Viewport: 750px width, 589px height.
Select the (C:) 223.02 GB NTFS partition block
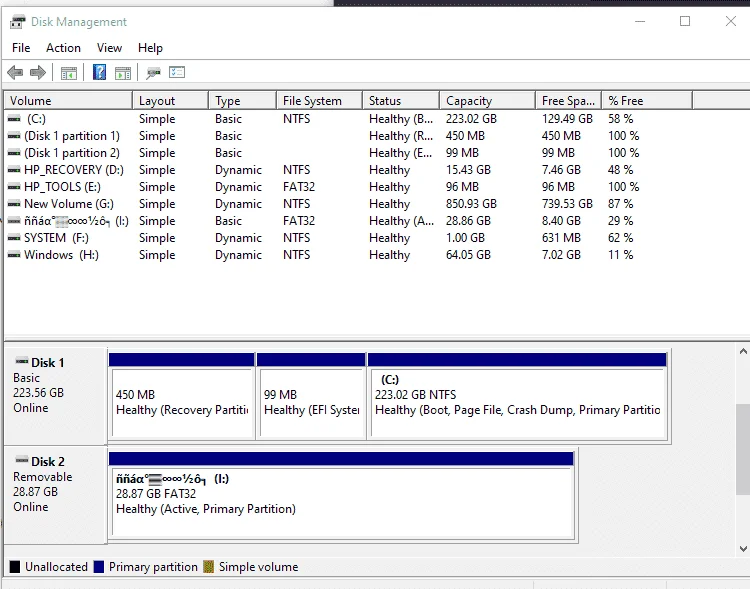pos(517,396)
